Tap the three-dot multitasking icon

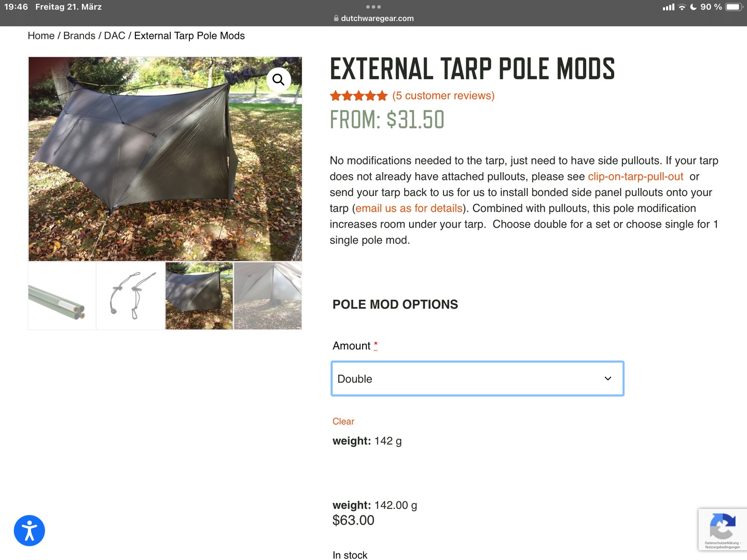(x=373, y=7)
